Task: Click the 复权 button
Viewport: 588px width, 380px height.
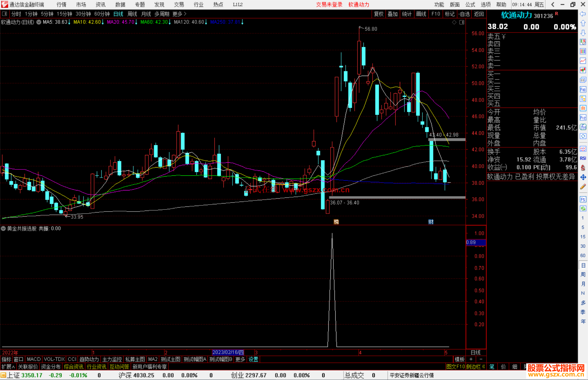Action: [378, 14]
